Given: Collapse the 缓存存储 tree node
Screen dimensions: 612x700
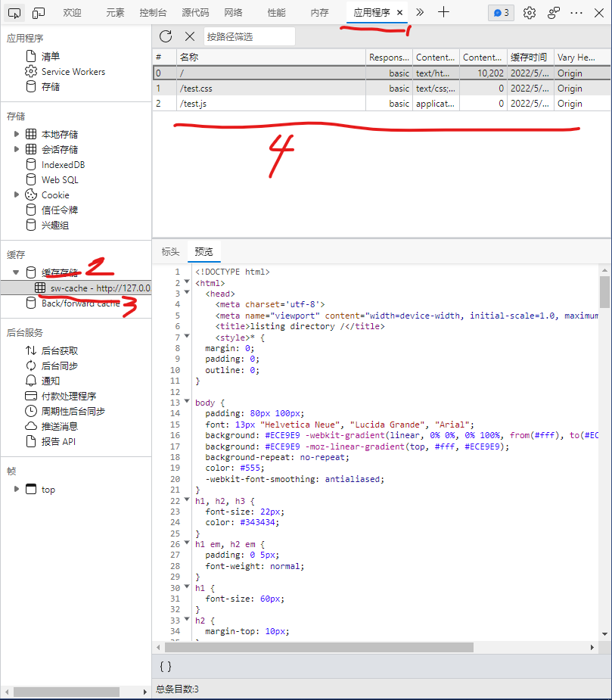Looking at the screenshot, I should pyautogui.click(x=17, y=272).
